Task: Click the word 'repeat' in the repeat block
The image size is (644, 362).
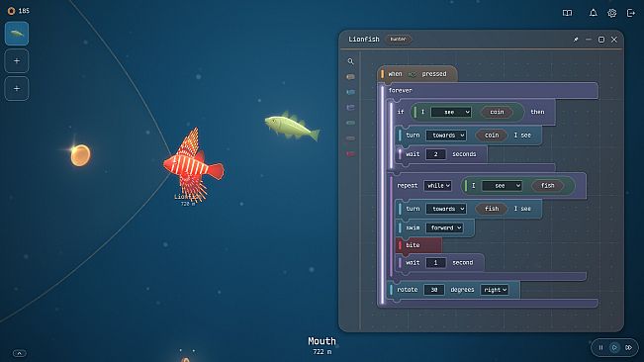Action: [407, 186]
